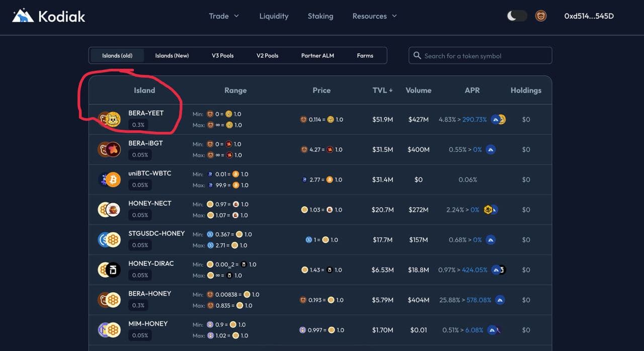Open the Trade dropdown menu

pyautogui.click(x=224, y=16)
